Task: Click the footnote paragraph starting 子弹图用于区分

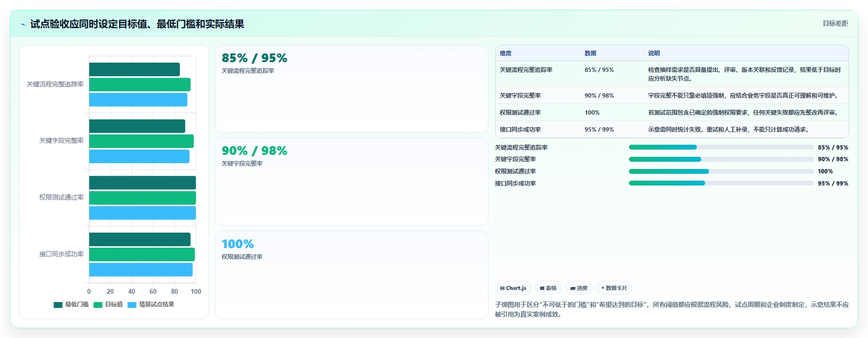Action: tap(672, 309)
